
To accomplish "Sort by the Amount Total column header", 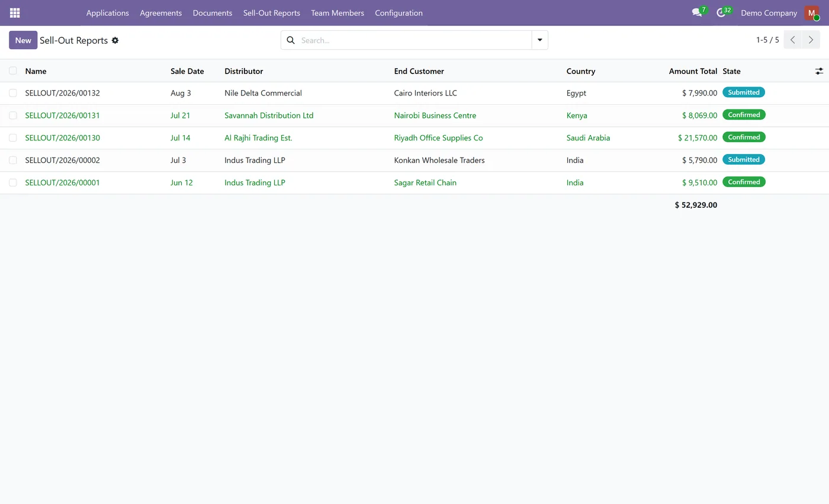I will (x=693, y=71).
